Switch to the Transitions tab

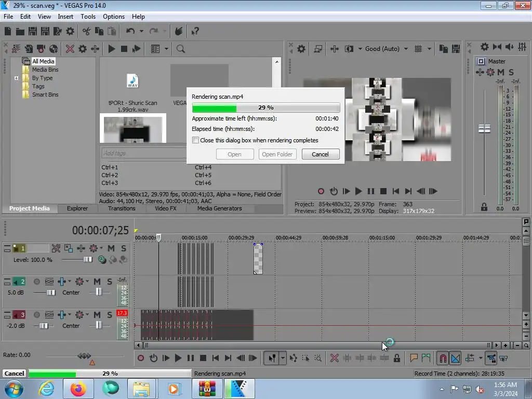tap(122, 208)
